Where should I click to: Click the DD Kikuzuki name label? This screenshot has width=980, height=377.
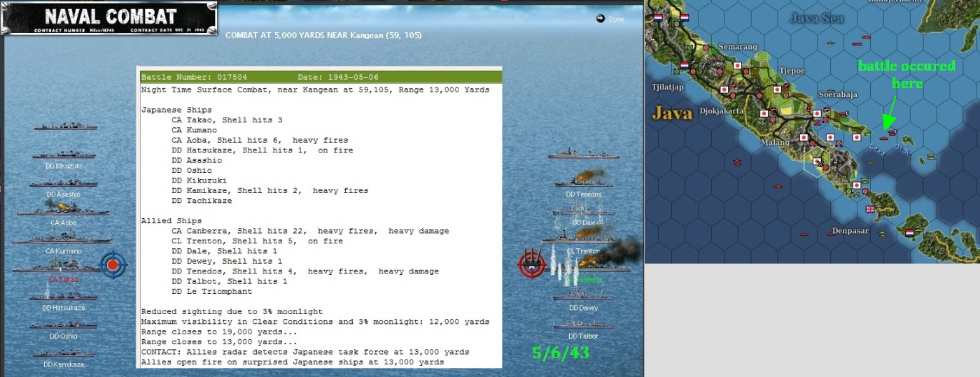pyautogui.click(x=64, y=166)
